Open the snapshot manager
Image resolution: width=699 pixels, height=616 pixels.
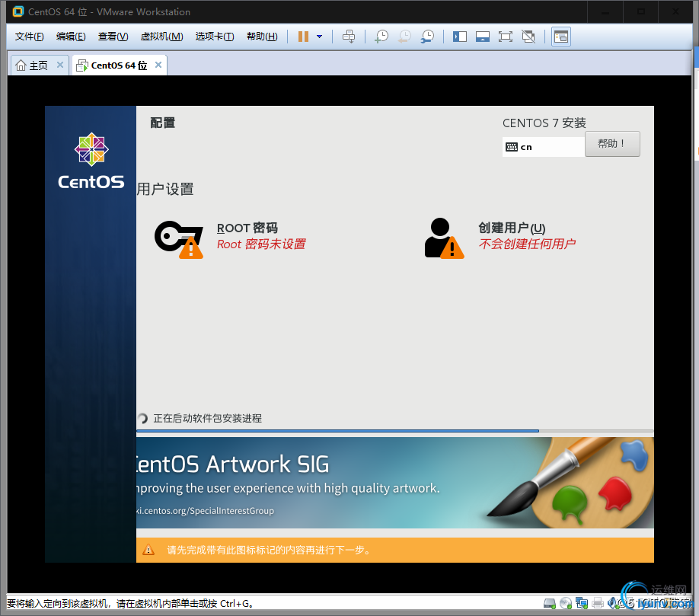tap(427, 37)
